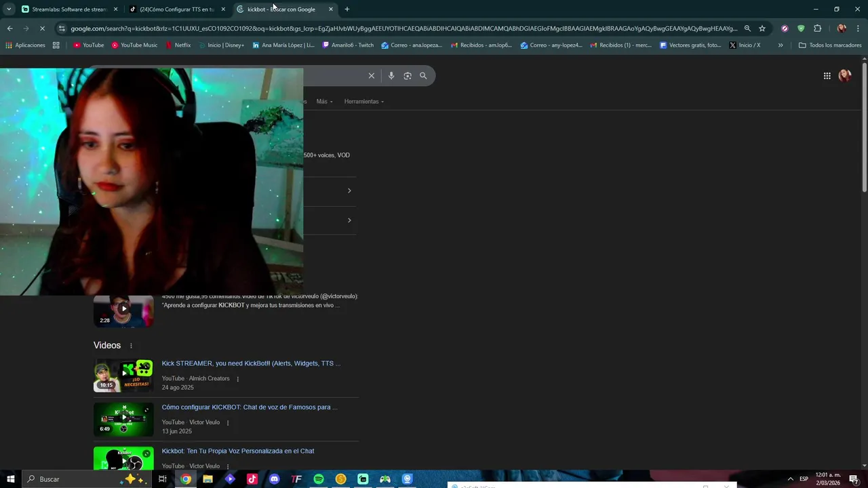
Task: Close the Streamlabs tab
Action: click(115, 9)
